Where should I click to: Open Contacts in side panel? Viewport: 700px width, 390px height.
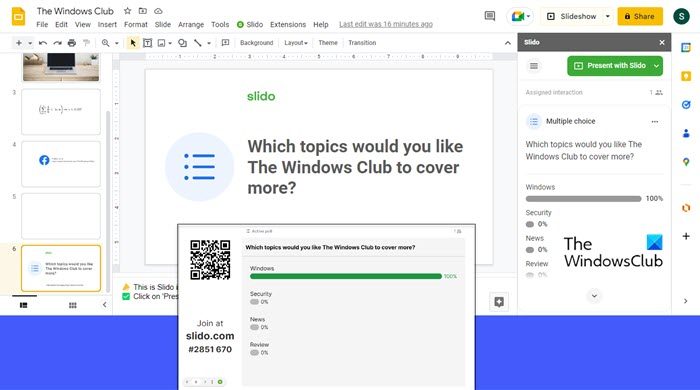coord(686,133)
